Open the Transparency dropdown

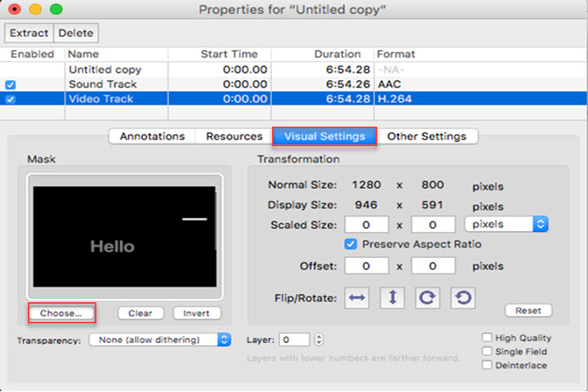pos(159,340)
